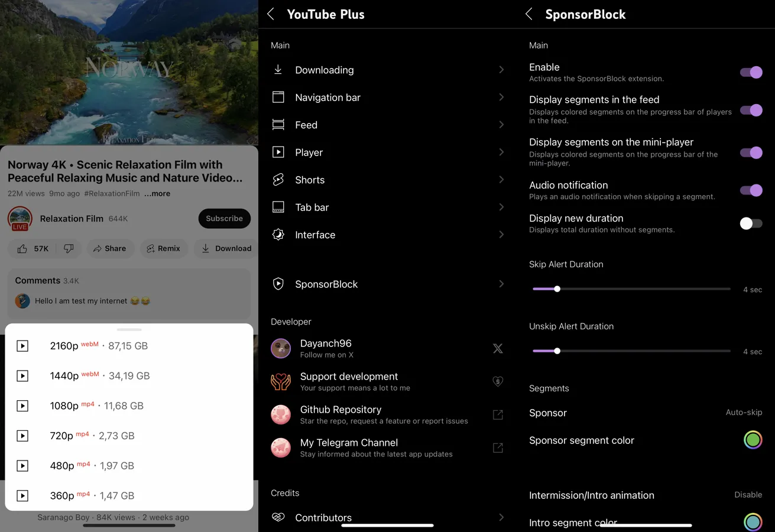This screenshot has height=532, width=775.
Task: Open the Relaxation Film channel avatar
Action: point(20,219)
